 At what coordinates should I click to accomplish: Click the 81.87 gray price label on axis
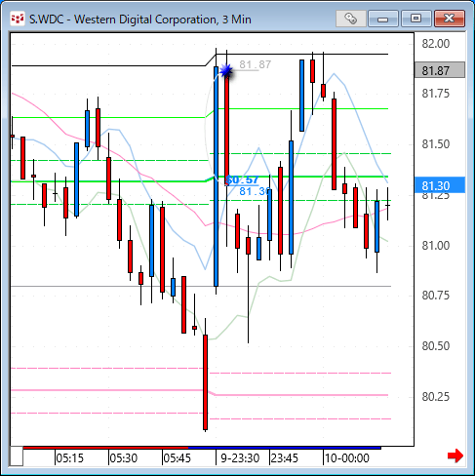click(440, 70)
